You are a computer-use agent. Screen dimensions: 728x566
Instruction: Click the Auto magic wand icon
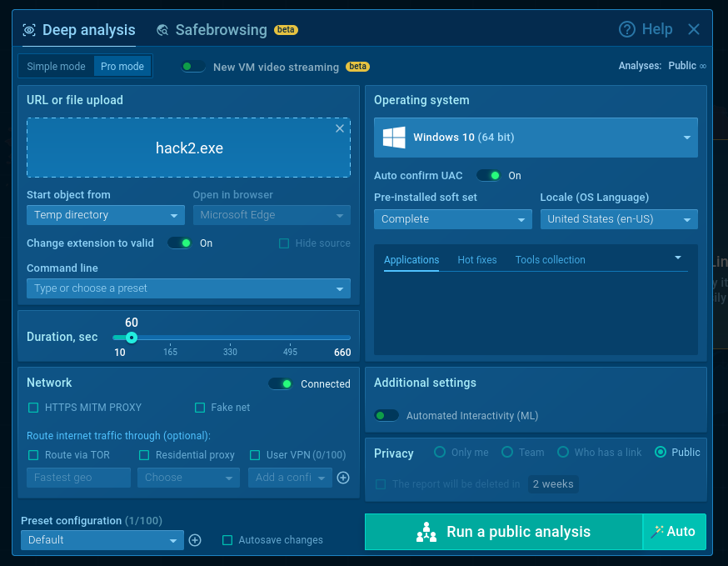pos(657,532)
